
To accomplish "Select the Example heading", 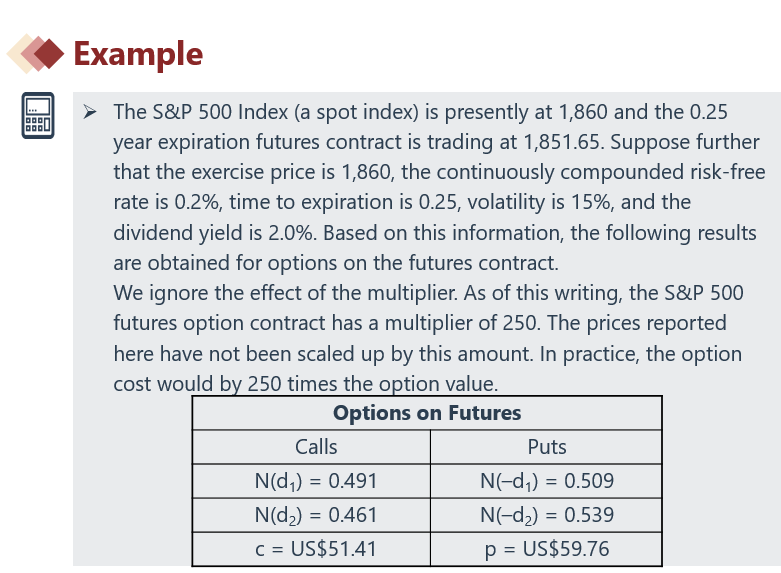I will 138,54.
